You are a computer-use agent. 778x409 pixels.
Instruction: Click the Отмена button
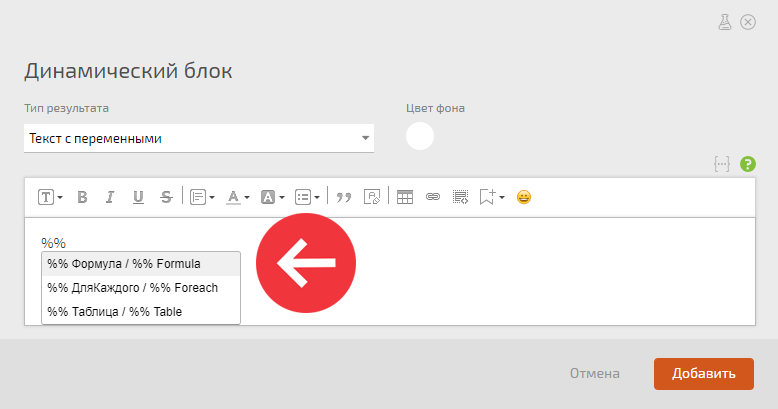pyautogui.click(x=594, y=374)
